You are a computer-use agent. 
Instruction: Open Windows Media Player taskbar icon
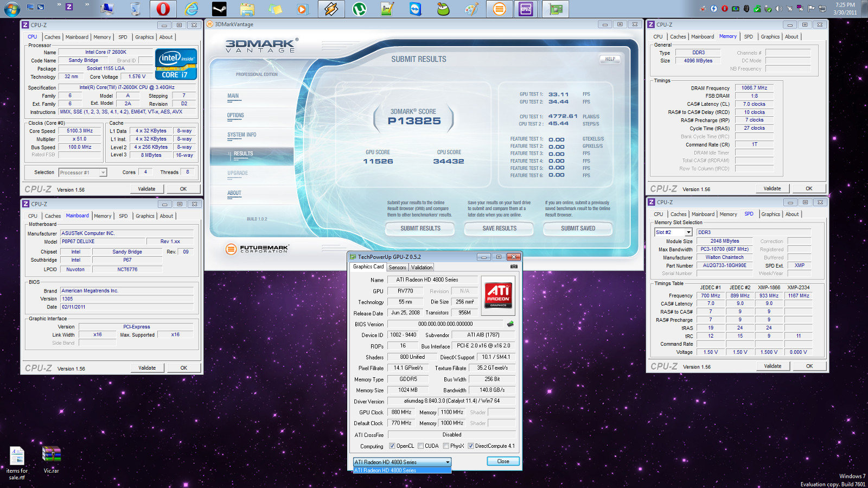[303, 9]
